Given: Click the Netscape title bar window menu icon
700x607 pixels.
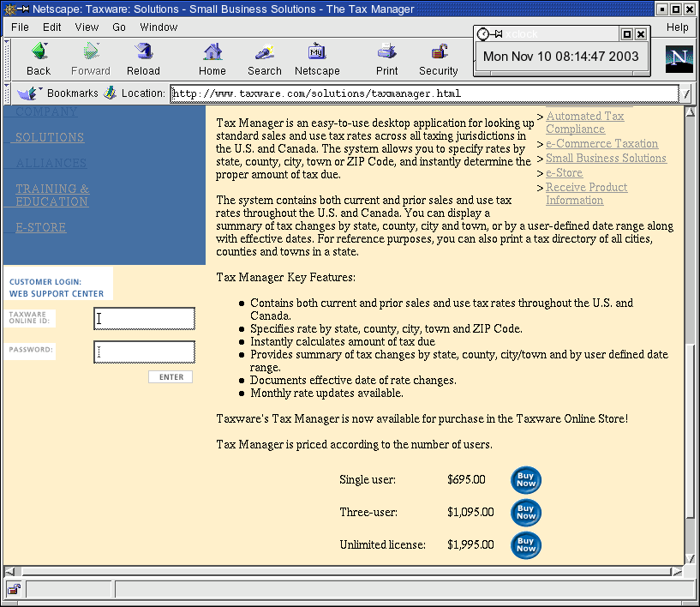Looking at the screenshot, I should pos(10,9).
